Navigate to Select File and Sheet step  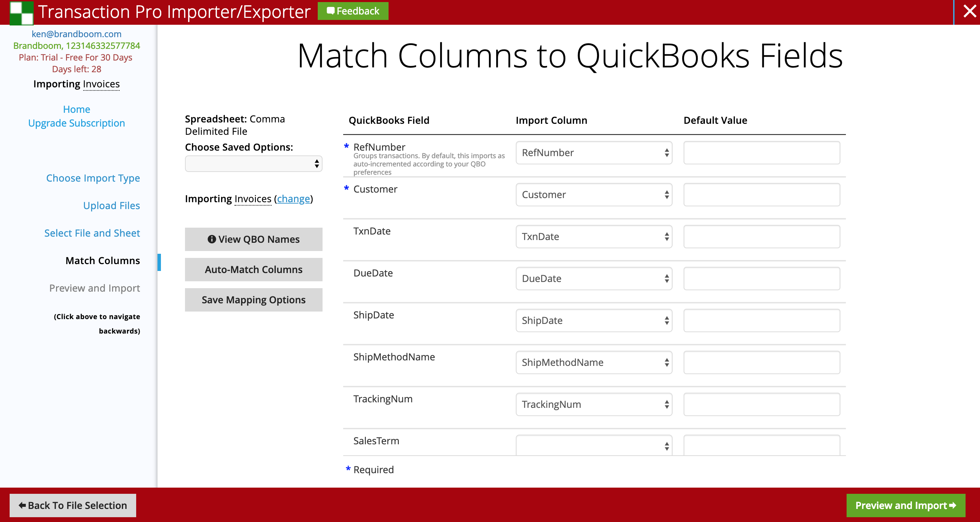point(92,233)
